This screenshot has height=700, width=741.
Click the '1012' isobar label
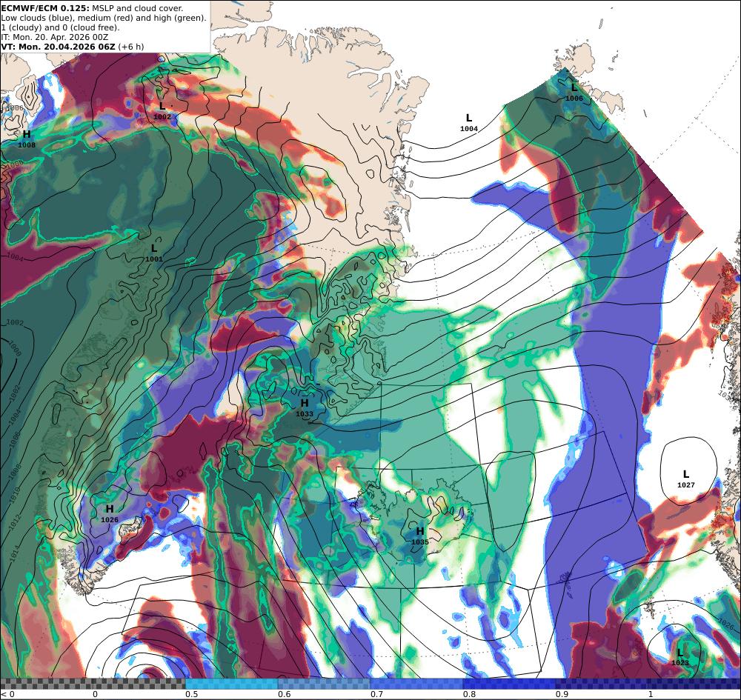[x=14, y=521]
